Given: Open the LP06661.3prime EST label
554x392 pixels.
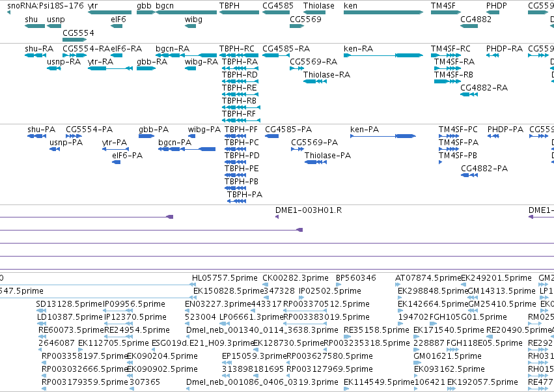Looking at the screenshot, I should [251, 317].
